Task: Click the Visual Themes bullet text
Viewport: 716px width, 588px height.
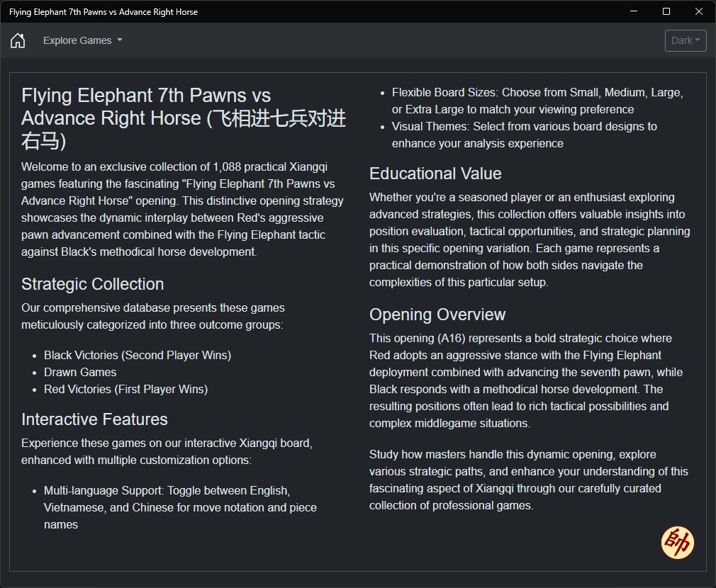Action: click(524, 135)
